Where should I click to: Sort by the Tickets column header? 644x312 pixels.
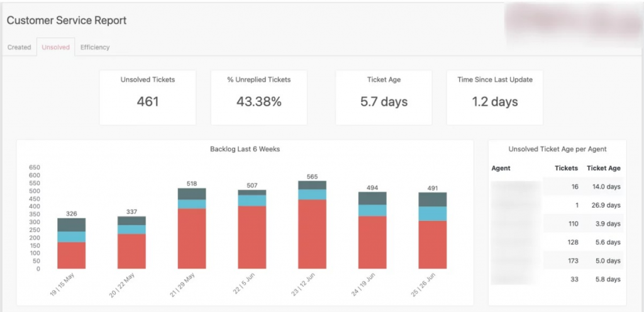point(566,168)
